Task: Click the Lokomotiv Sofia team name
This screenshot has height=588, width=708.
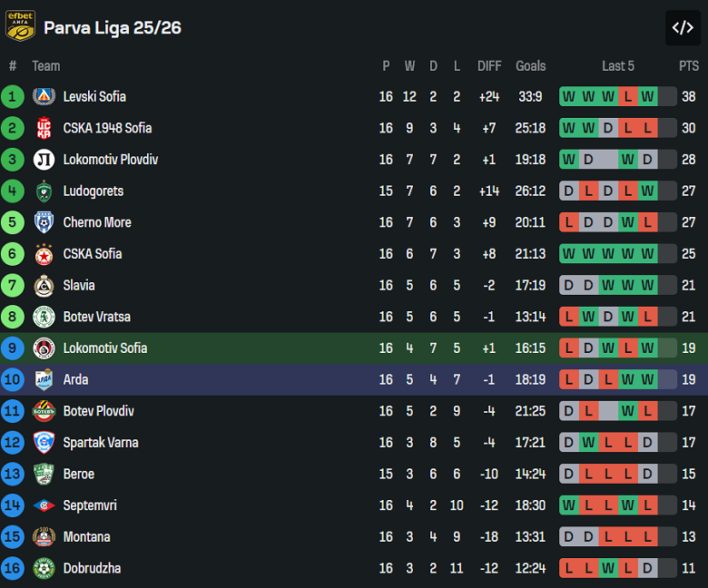Action: 105,348
